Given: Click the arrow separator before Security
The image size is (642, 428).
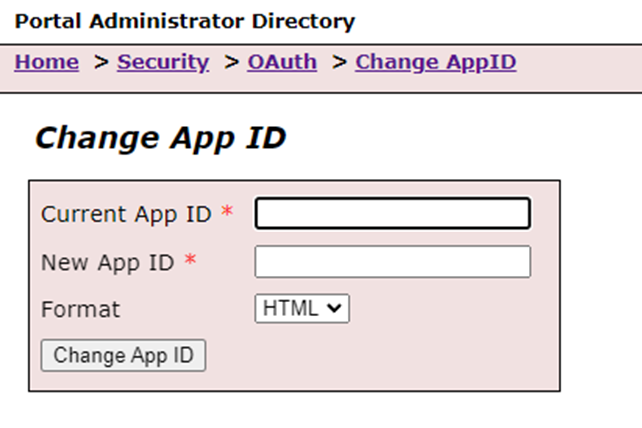Looking at the screenshot, I should [x=100, y=62].
